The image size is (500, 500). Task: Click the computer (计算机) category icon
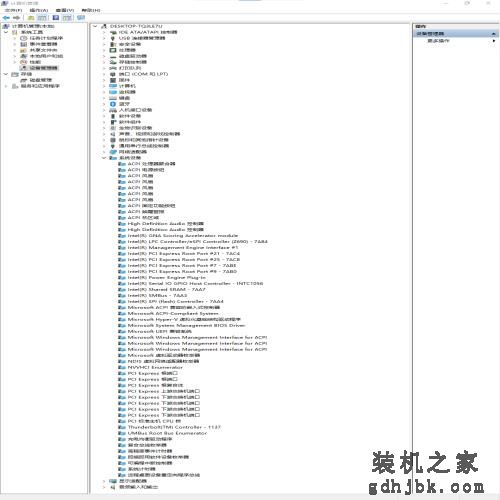pos(113,86)
